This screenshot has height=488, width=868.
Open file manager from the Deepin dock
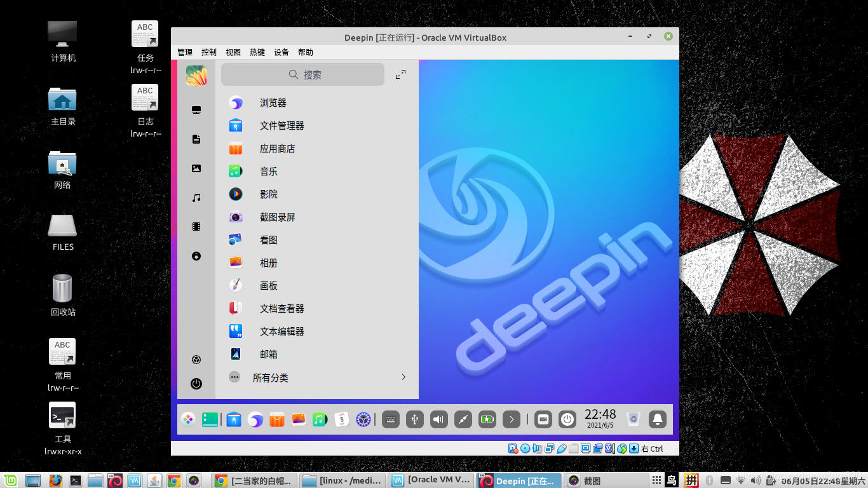pyautogui.click(x=234, y=419)
